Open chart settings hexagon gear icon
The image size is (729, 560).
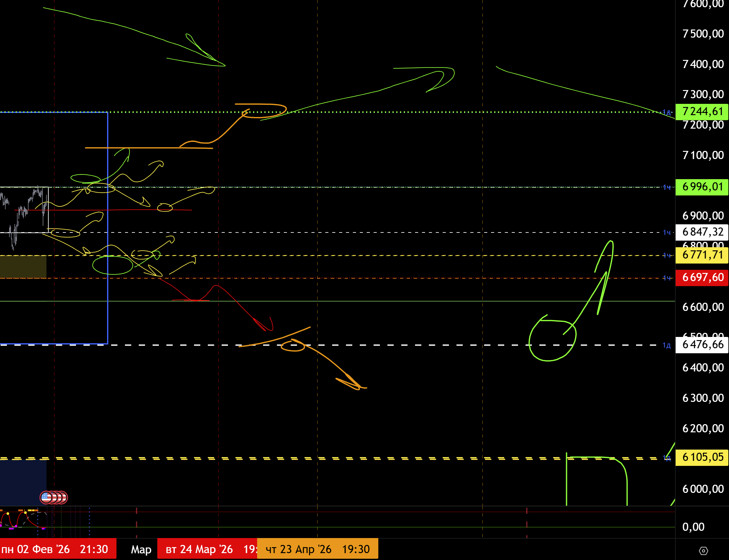pos(703,551)
